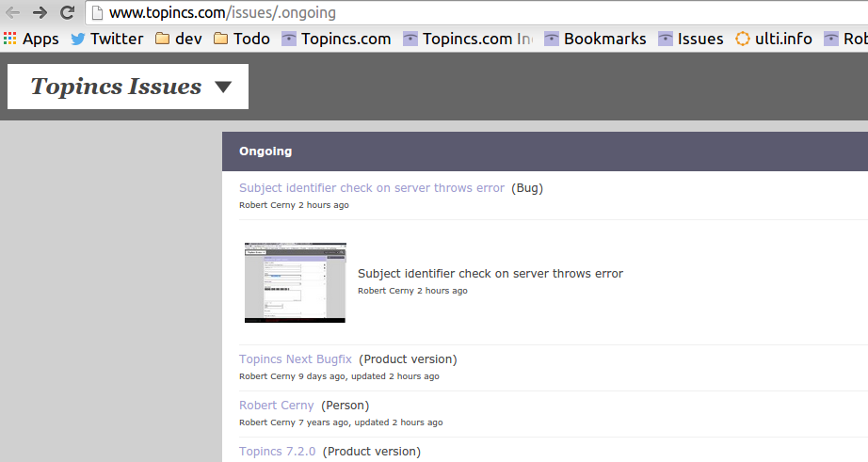Open the ulti.info bookmark
This screenshot has width=868, height=462.
point(773,39)
